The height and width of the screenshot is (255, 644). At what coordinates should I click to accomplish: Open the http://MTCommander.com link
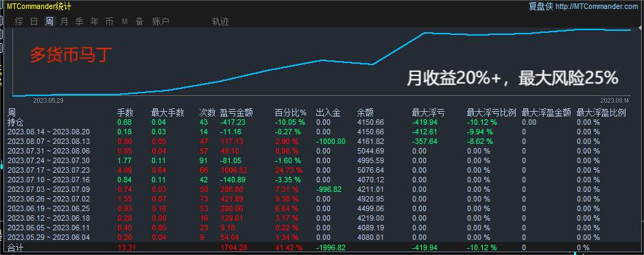pos(597,7)
